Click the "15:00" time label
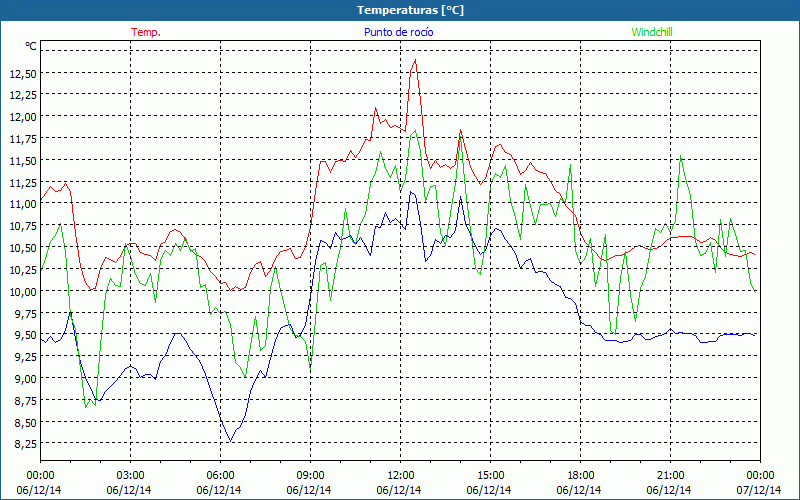The height and width of the screenshot is (500, 800). [x=490, y=476]
